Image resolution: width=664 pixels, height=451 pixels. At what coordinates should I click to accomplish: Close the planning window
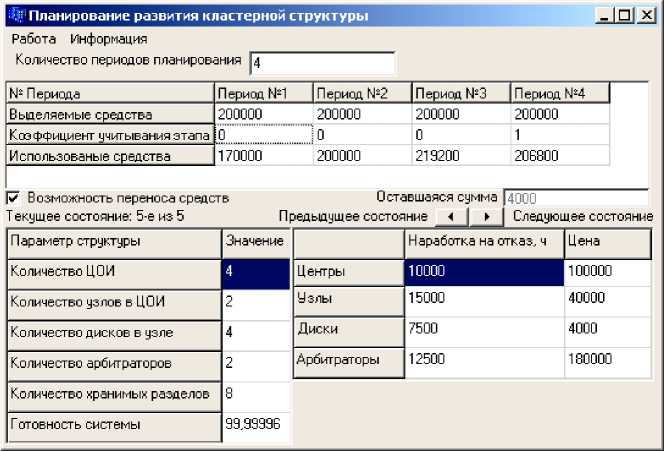[646, 16]
